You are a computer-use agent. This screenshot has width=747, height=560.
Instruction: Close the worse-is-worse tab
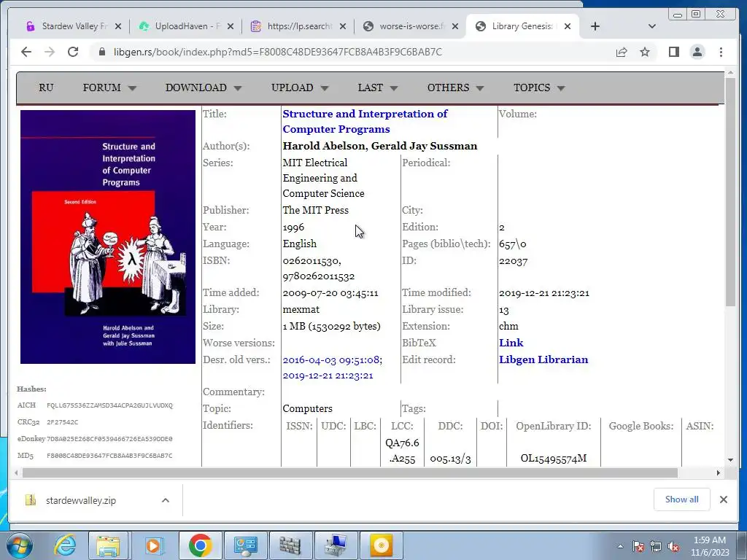(x=455, y=27)
